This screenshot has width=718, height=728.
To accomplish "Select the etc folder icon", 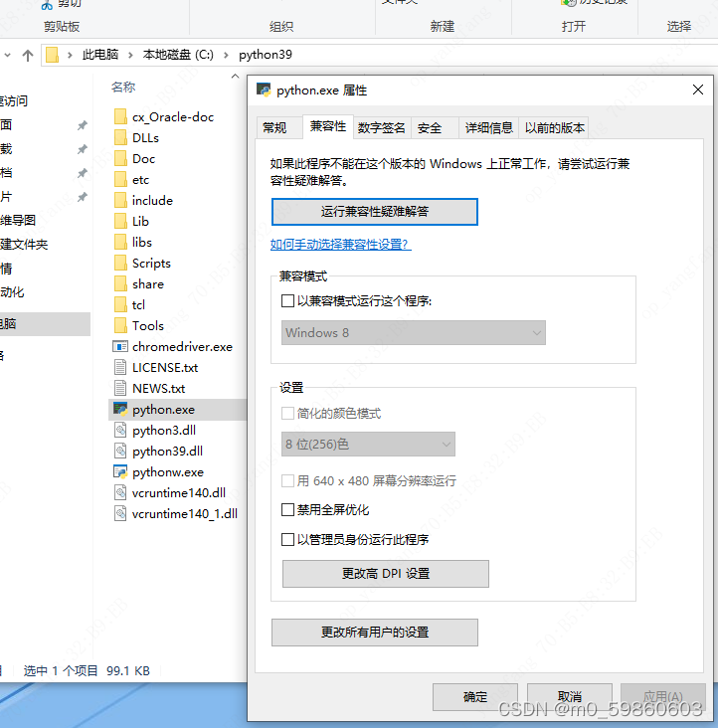I will coord(120,180).
